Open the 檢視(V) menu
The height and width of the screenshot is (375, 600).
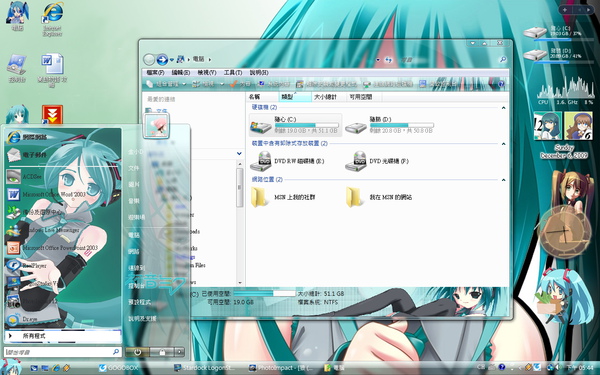(207, 72)
